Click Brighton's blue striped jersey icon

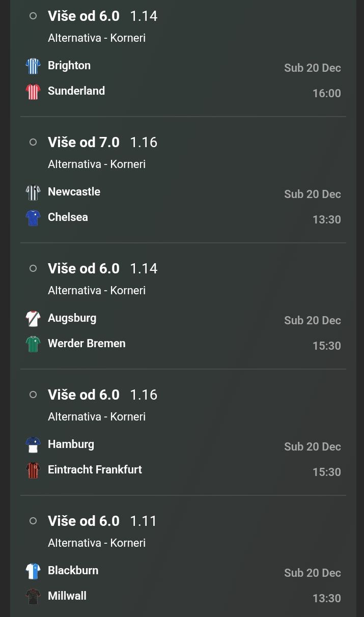tap(33, 66)
